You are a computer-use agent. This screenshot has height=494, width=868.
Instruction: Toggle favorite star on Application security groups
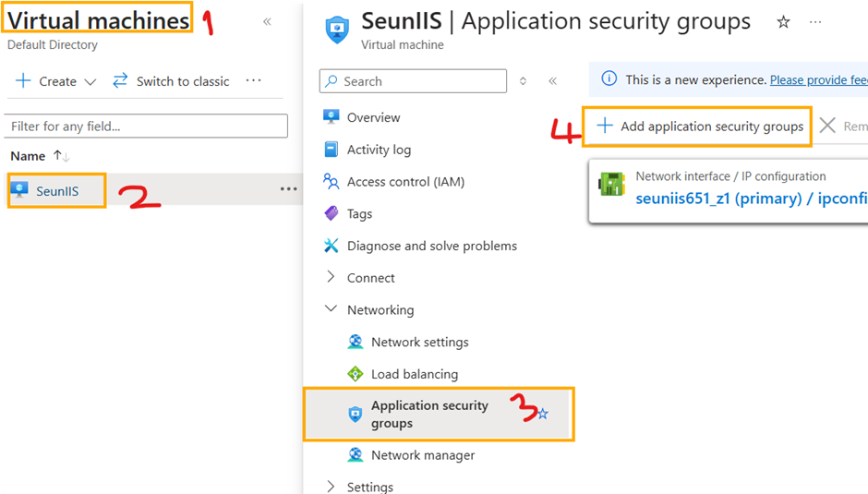[543, 414]
